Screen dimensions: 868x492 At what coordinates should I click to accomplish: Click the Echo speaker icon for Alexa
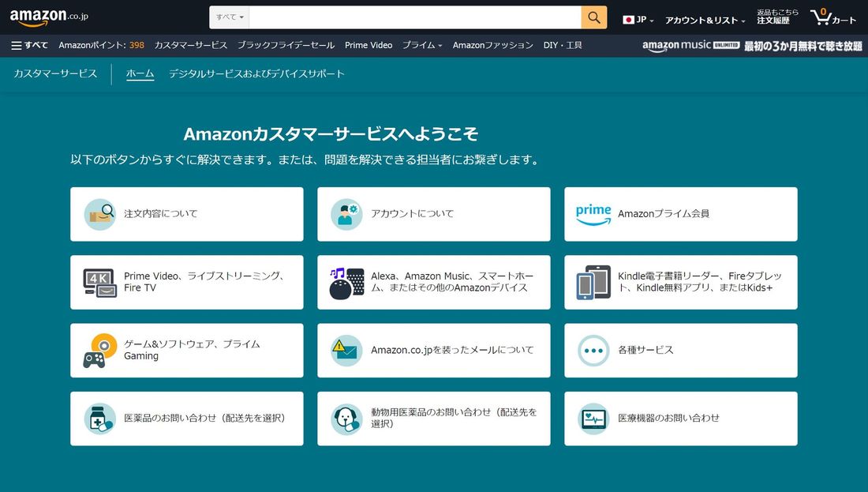point(346,284)
